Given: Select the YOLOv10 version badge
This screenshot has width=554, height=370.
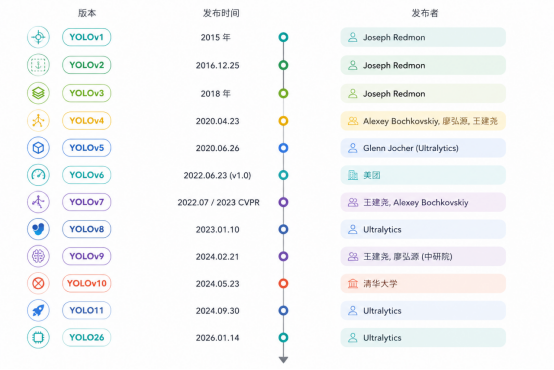Looking at the screenshot, I should click(87, 283).
